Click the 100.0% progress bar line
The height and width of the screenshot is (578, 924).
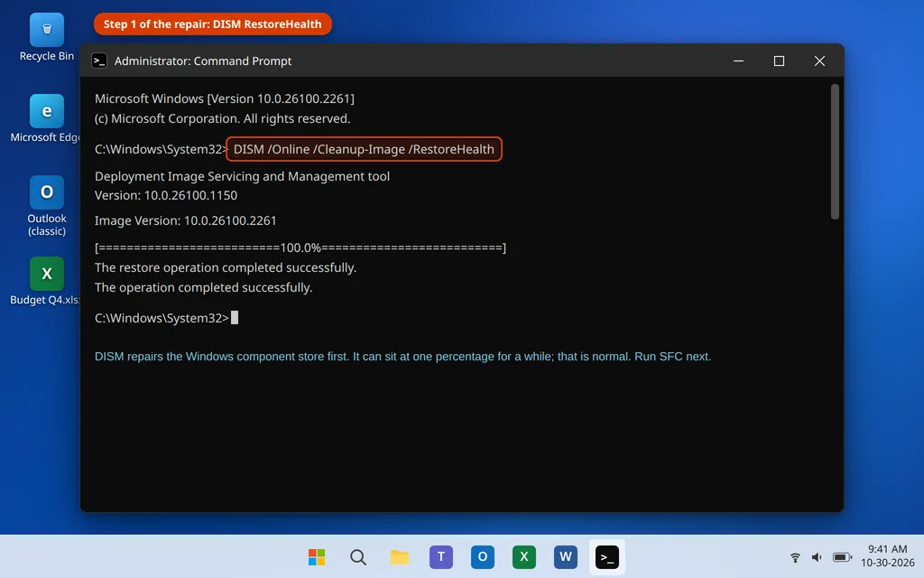coord(300,247)
